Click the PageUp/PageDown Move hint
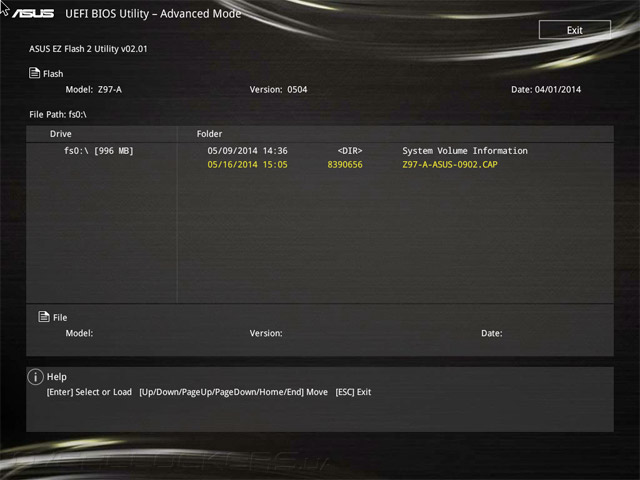 tap(233, 392)
